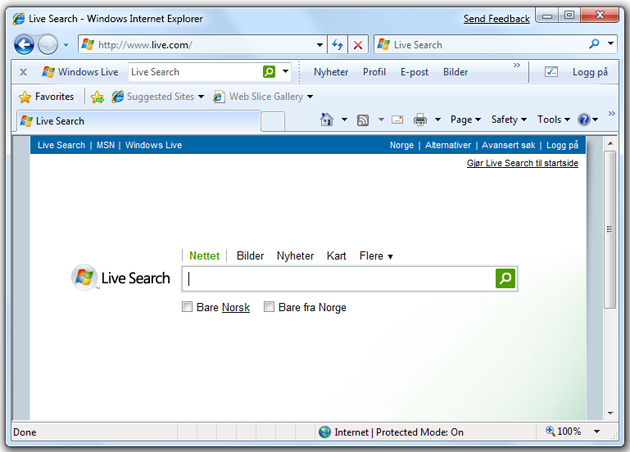Select the Nettet search tab
Screen dimensions: 630x452
click(x=204, y=256)
